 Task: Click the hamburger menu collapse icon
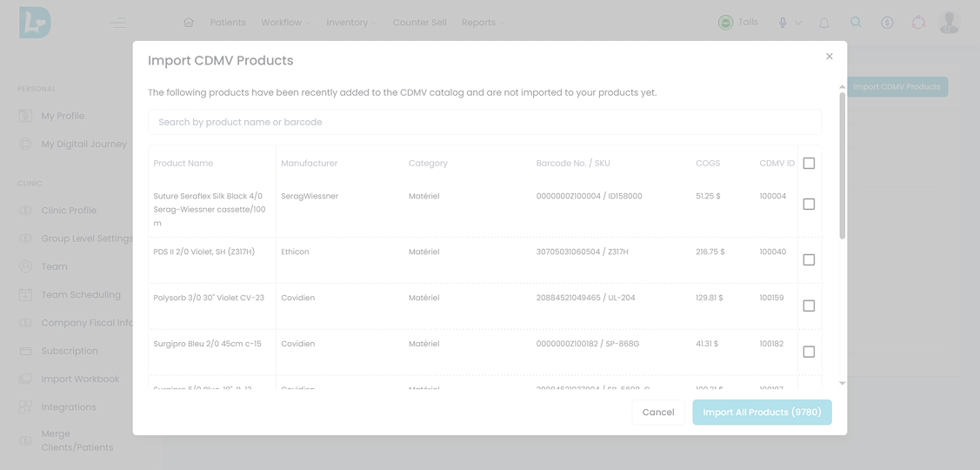[118, 23]
